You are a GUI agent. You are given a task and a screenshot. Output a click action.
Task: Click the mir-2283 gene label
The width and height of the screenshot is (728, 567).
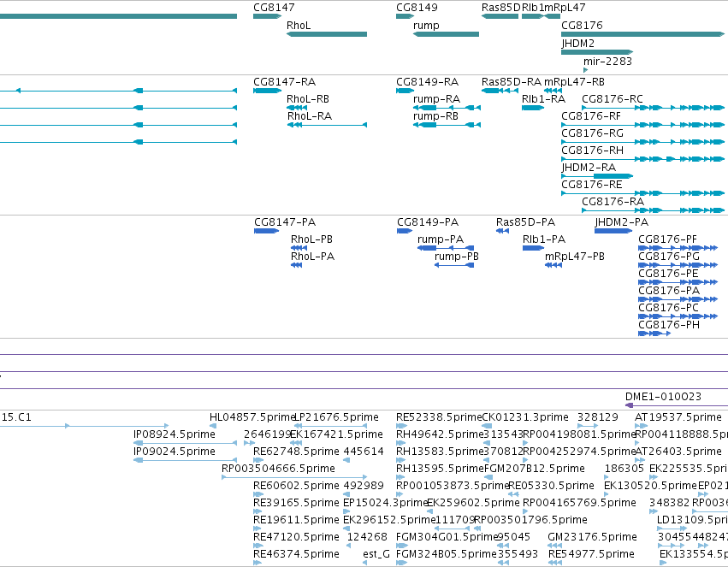tap(607, 62)
